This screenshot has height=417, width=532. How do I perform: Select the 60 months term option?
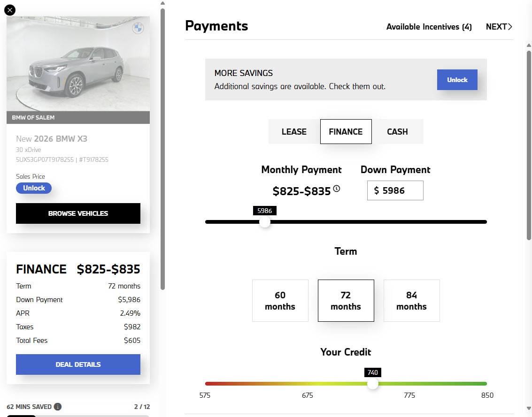pos(280,301)
